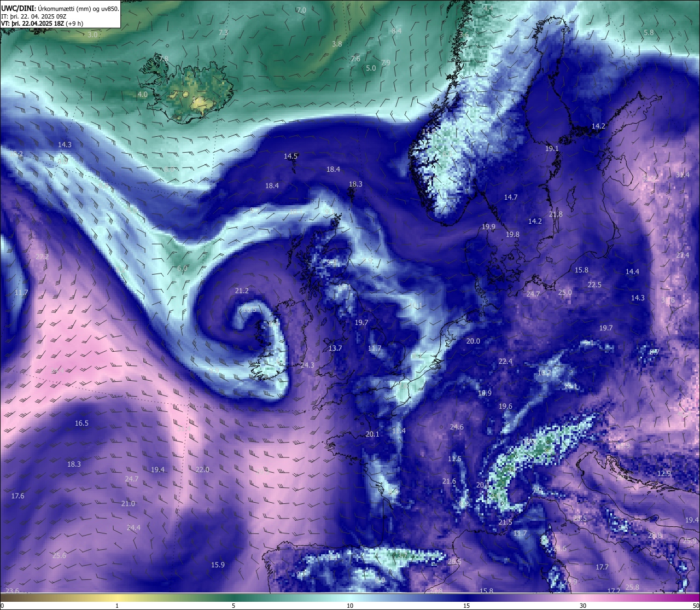Click the 4.0 value on Iceland
This screenshot has width=700, height=610.
tap(142, 95)
